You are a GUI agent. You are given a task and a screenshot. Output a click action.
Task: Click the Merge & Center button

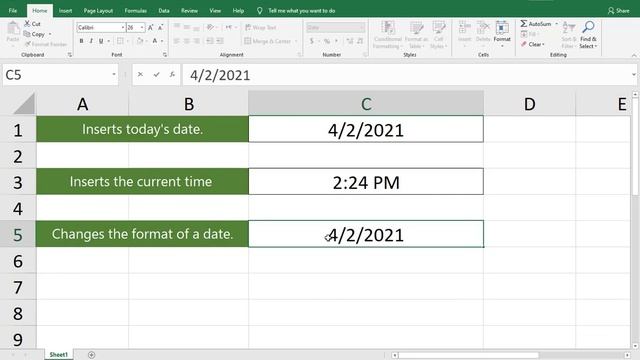pos(268,41)
